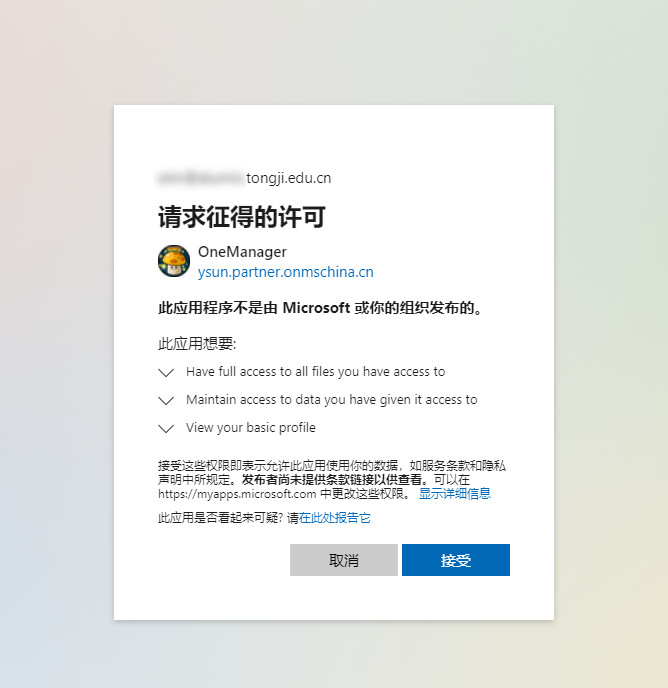The height and width of the screenshot is (688, 668).
Task: Select the 'Maintain access to data' permission text
Action: 331,400
